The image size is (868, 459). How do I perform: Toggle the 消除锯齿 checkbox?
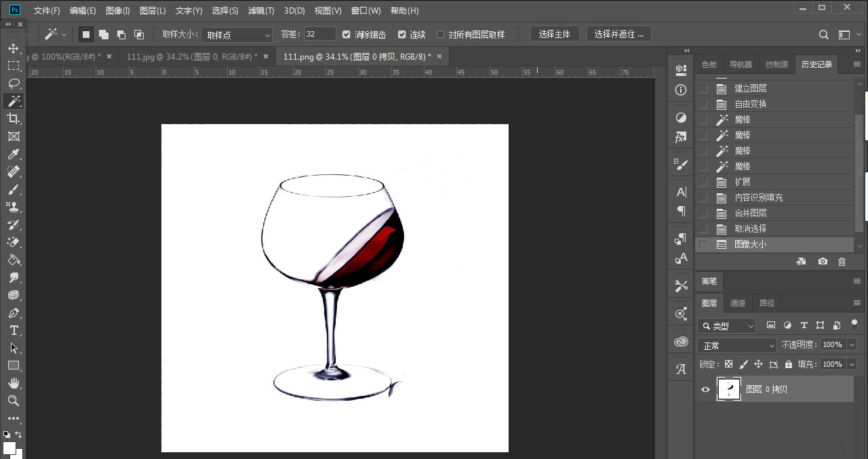(x=347, y=35)
